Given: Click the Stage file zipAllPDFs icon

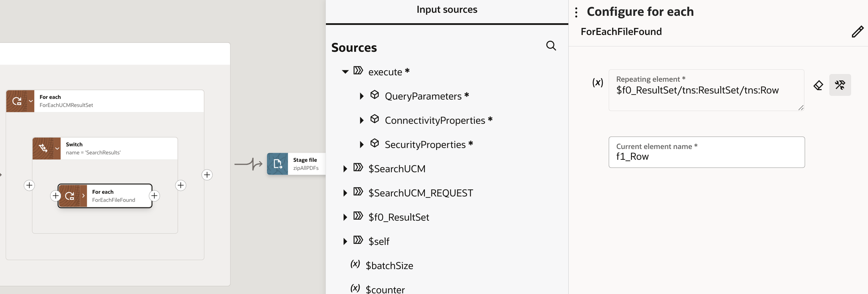Looking at the screenshot, I should tap(277, 164).
